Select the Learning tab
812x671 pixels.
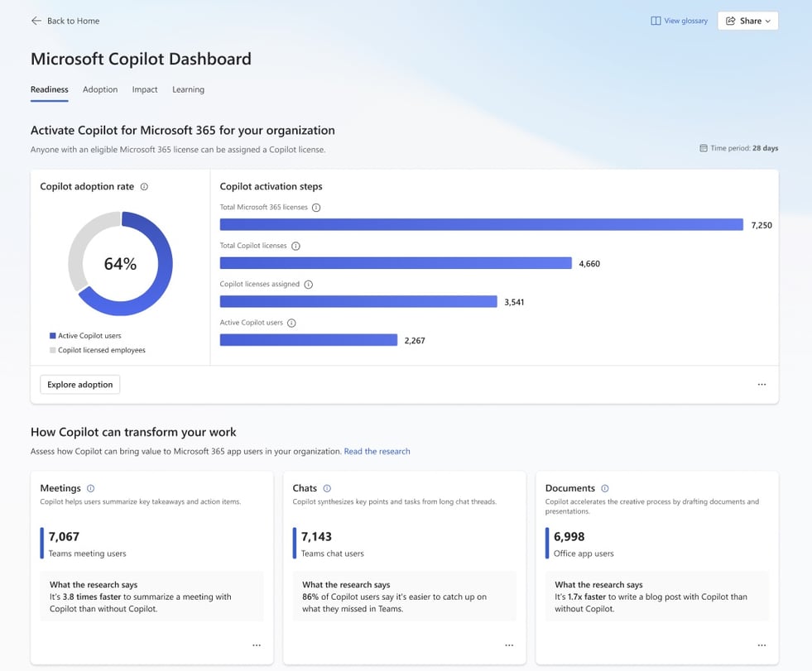pos(188,89)
